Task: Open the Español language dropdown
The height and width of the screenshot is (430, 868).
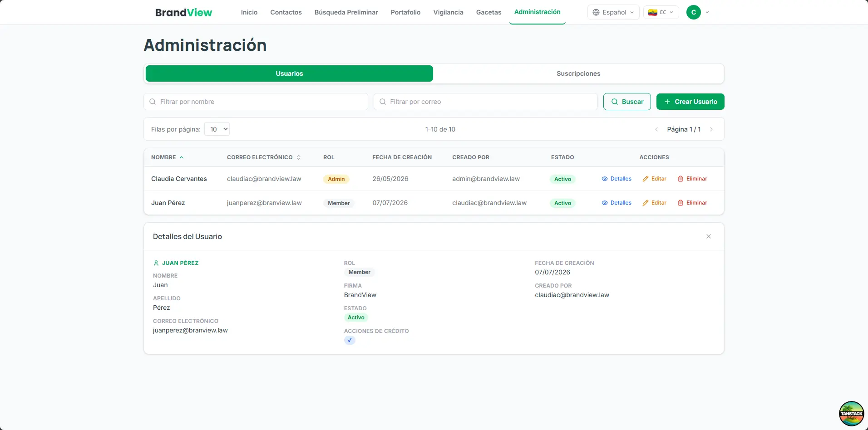Action: pos(613,12)
